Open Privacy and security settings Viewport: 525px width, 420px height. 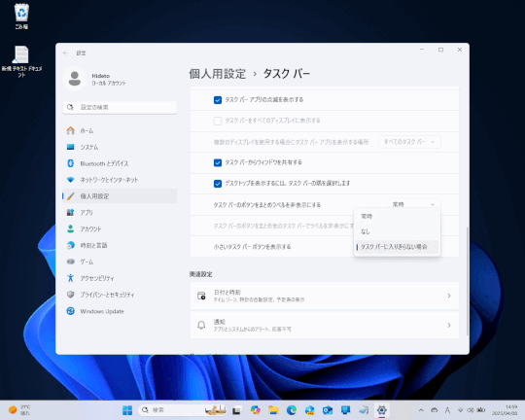tap(120, 295)
